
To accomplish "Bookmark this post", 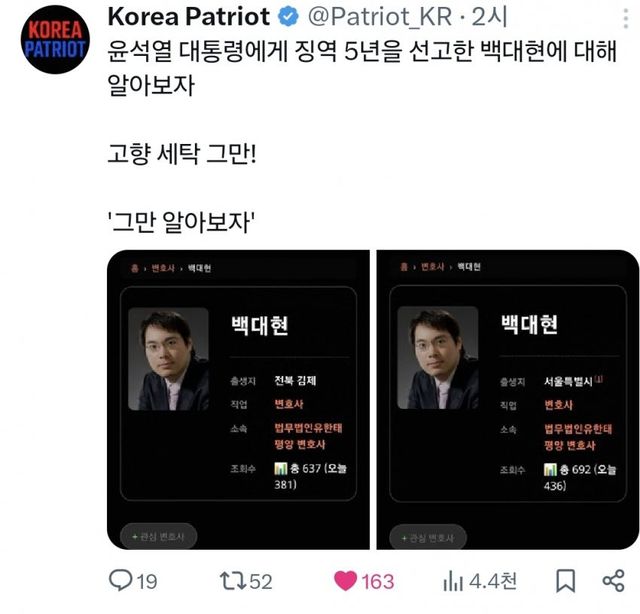I will (566, 581).
